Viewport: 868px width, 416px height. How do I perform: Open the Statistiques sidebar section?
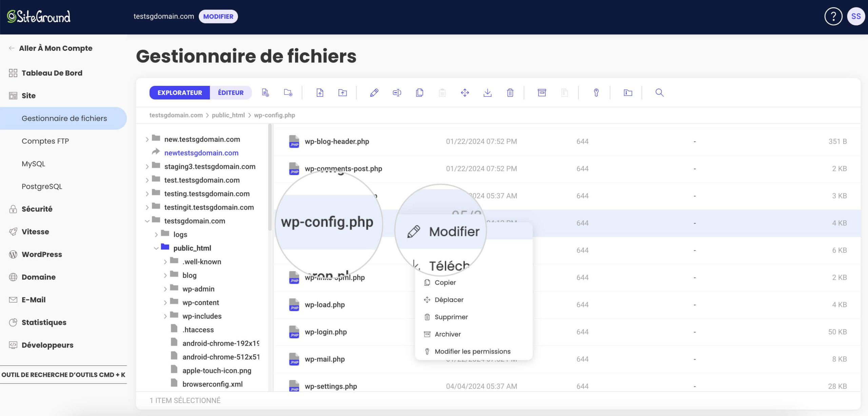point(44,322)
